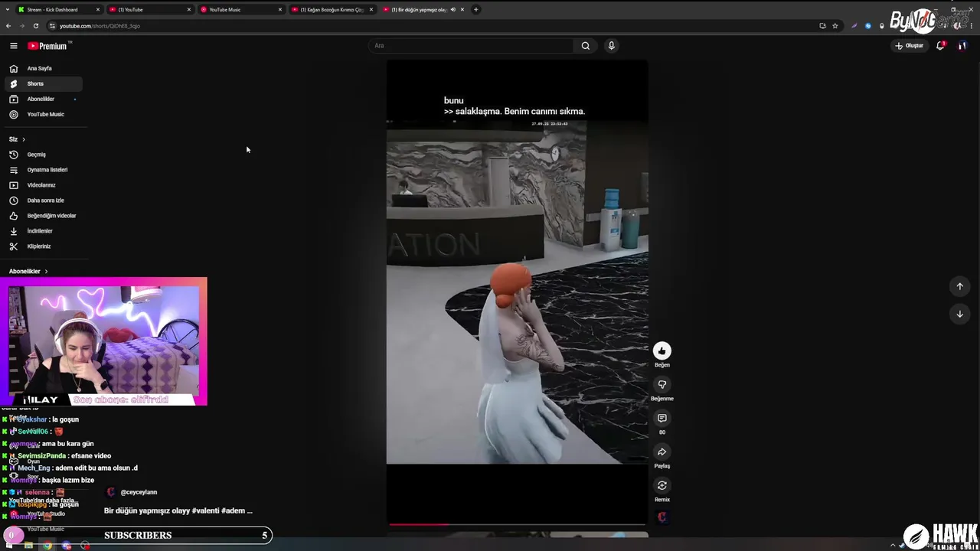Expand the Abonelikler subscriptions heading

click(x=28, y=271)
